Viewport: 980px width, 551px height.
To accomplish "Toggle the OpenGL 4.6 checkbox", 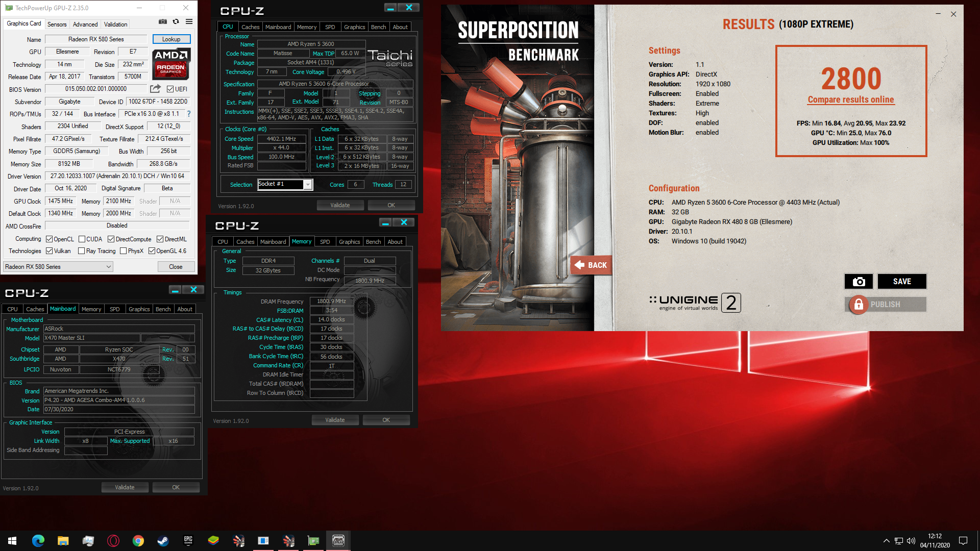I will point(152,251).
